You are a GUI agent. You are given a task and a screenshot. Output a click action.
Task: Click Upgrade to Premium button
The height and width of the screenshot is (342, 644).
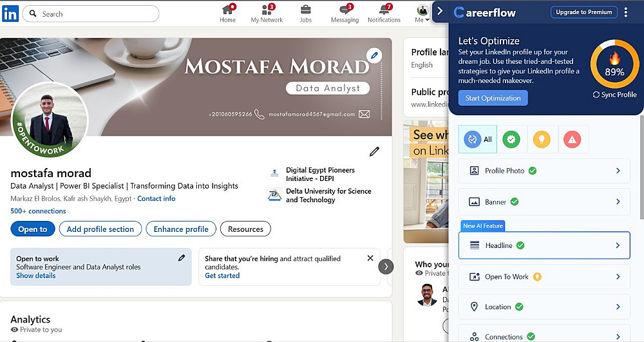point(583,12)
